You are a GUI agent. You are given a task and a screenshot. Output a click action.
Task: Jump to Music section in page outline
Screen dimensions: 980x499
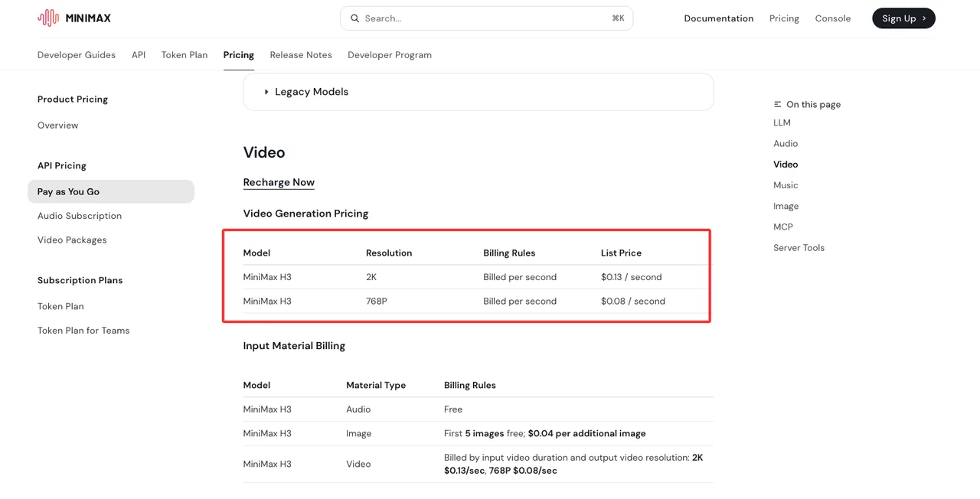[786, 185]
